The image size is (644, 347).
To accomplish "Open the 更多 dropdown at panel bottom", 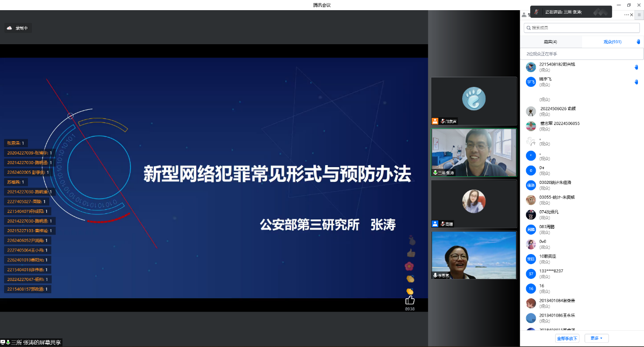I will [x=596, y=338].
